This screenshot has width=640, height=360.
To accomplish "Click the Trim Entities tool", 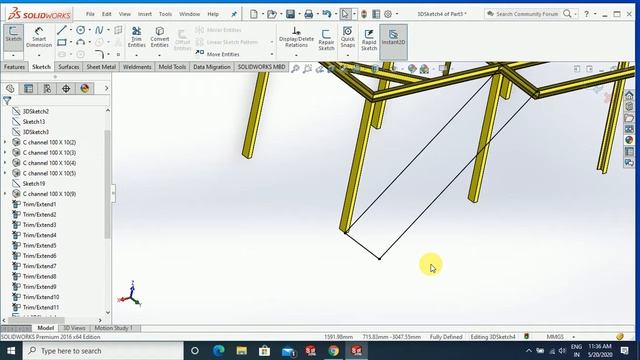I will click(x=136, y=37).
